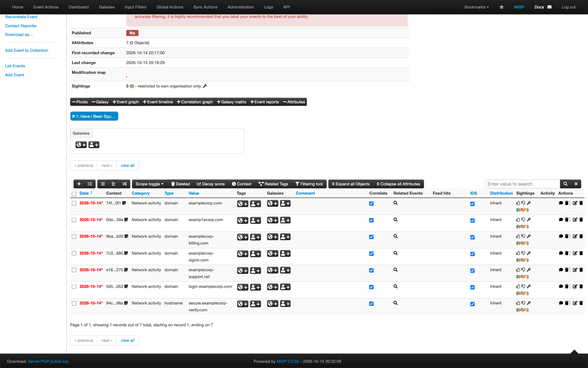Image resolution: width=588 pixels, height=368 pixels.
Task: Open the Sync Actions menu
Action: [x=205, y=7]
